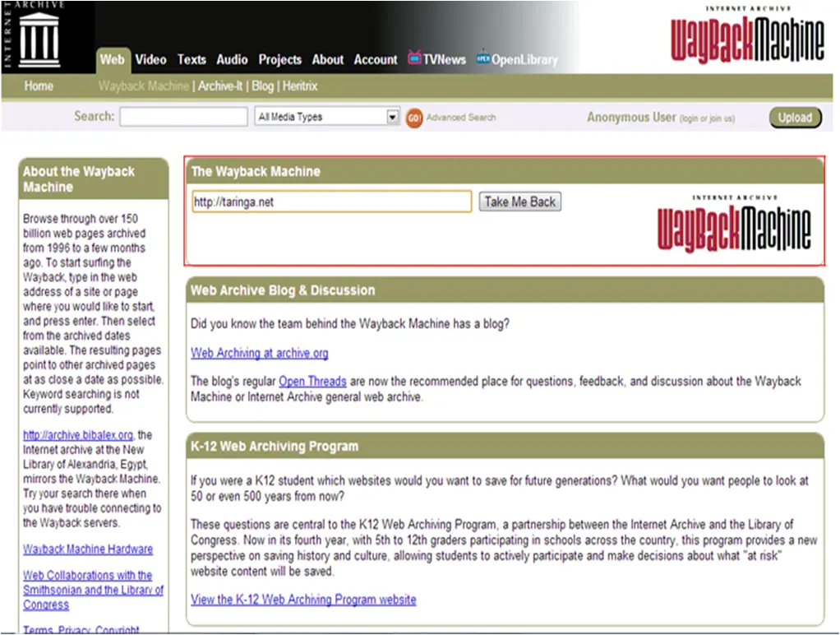Click the 'Did you know the team' sentence
Screen dimensions: 840x635
coord(350,324)
